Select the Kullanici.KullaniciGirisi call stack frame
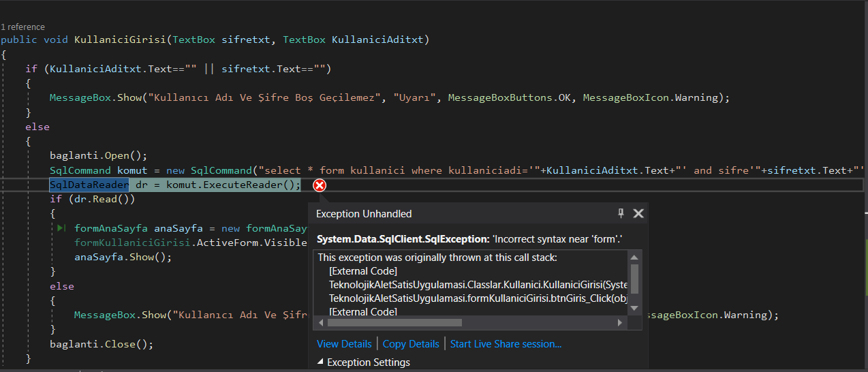This screenshot has width=868, height=372. [x=477, y=285]
